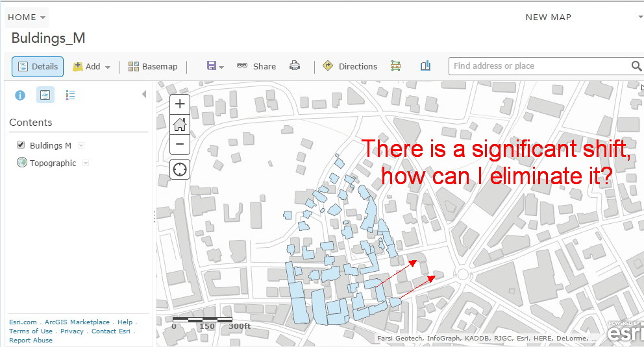Uncheck the Buldings M layer checkbox
The height and width of the screenshot is (347, 644).
[x=21, y=145]
